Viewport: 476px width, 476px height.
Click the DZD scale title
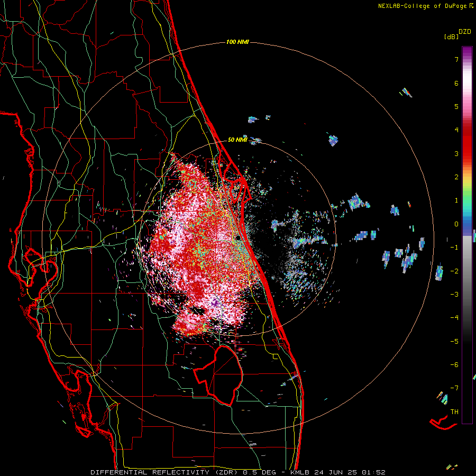click(465, 32)
